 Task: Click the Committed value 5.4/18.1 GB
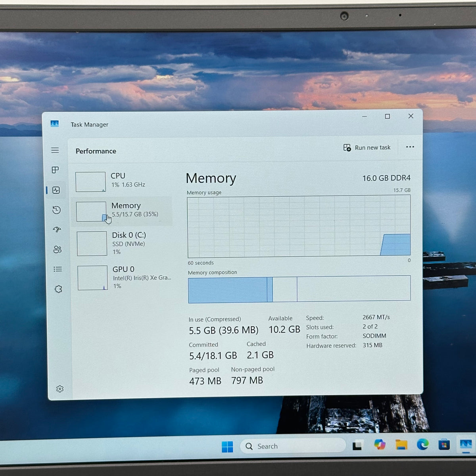click(x=213, y=356)
